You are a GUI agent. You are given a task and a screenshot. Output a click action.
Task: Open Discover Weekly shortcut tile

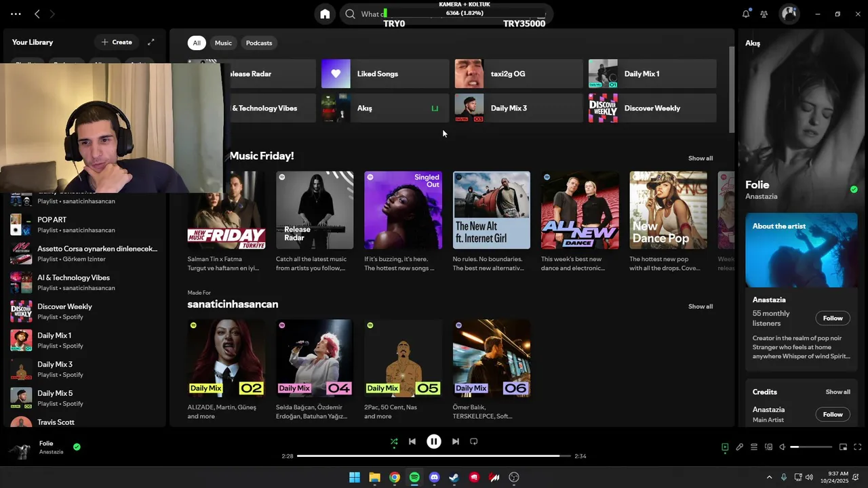point(652,108)
